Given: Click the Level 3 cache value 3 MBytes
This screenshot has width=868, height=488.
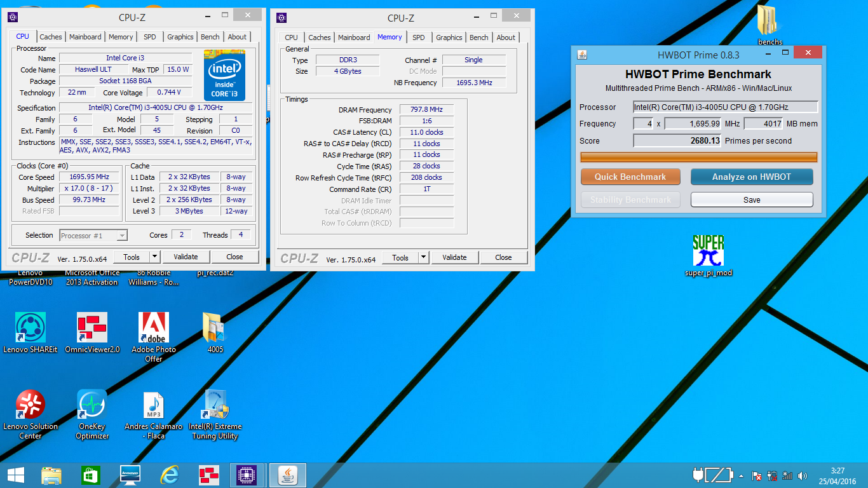Looking at the screenshot, I should click(x=189, y=211).
